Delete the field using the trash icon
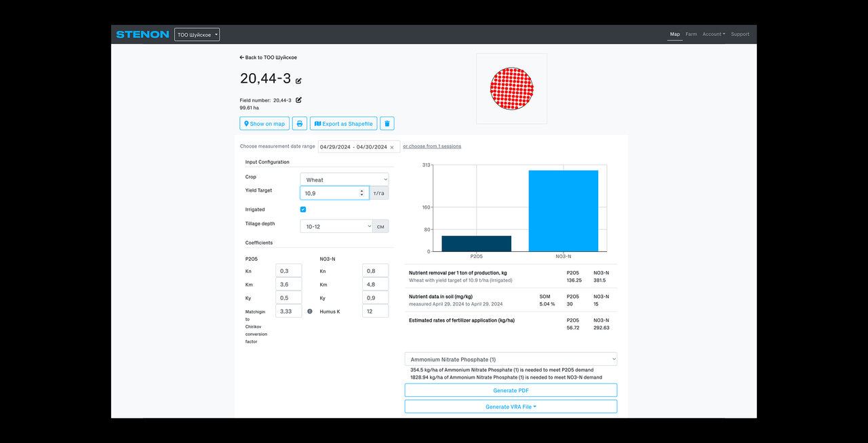The width and height of the screenshot is (868, 443). [387, 123]
